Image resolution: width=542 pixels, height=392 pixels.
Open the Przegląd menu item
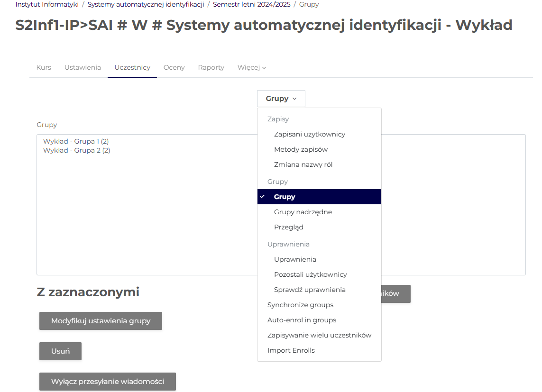tap(288, 227)
